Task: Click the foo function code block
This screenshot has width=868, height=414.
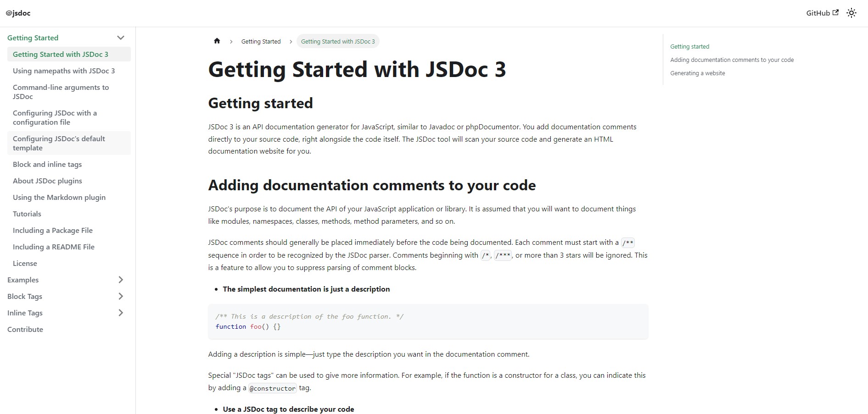Action: coord(428,322)
